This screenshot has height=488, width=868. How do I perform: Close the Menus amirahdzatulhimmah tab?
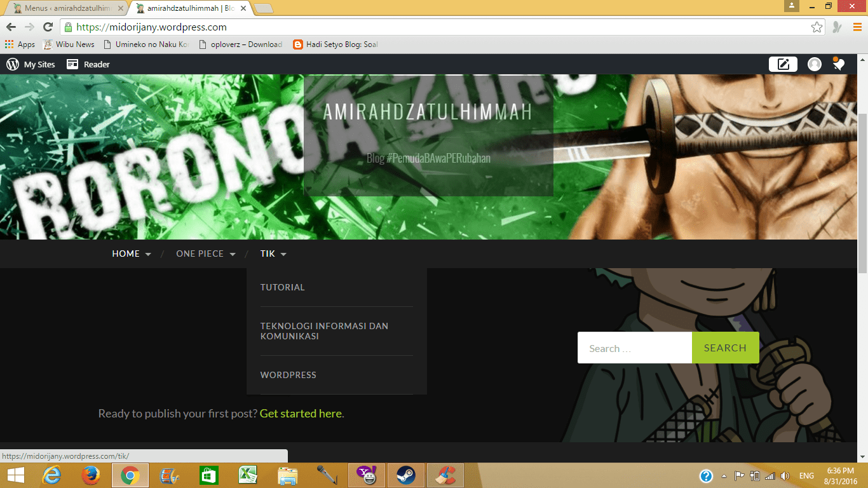121,8
